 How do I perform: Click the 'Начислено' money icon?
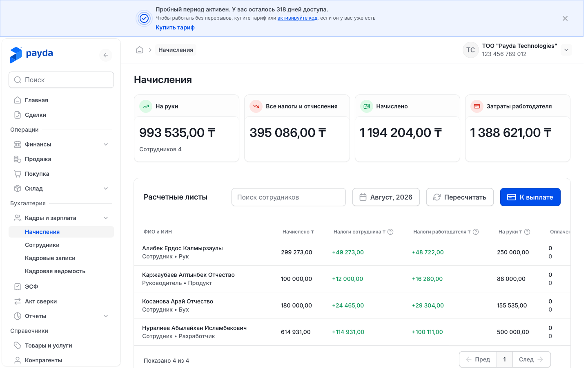pos(367,106)
